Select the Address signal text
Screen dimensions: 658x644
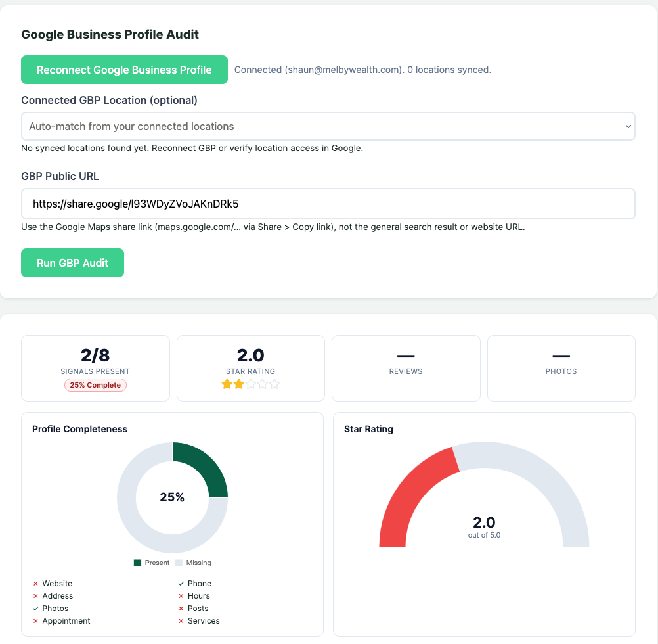(x=58, y=596)
